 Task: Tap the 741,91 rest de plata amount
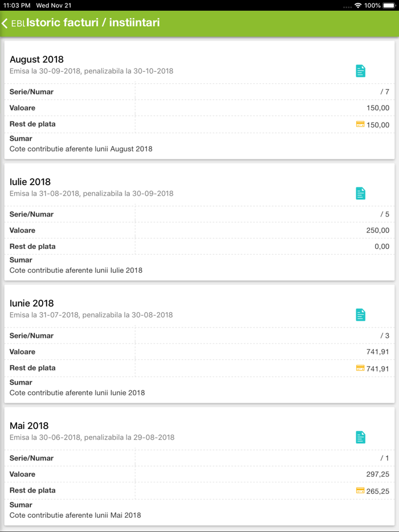click(378, 369)
